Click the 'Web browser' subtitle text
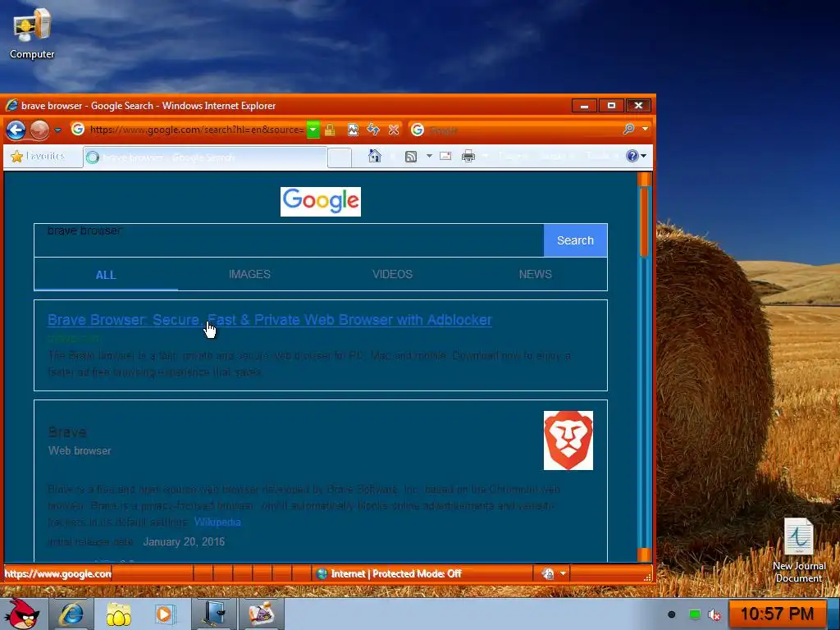The image size is (840, 630). click(80, 451)
